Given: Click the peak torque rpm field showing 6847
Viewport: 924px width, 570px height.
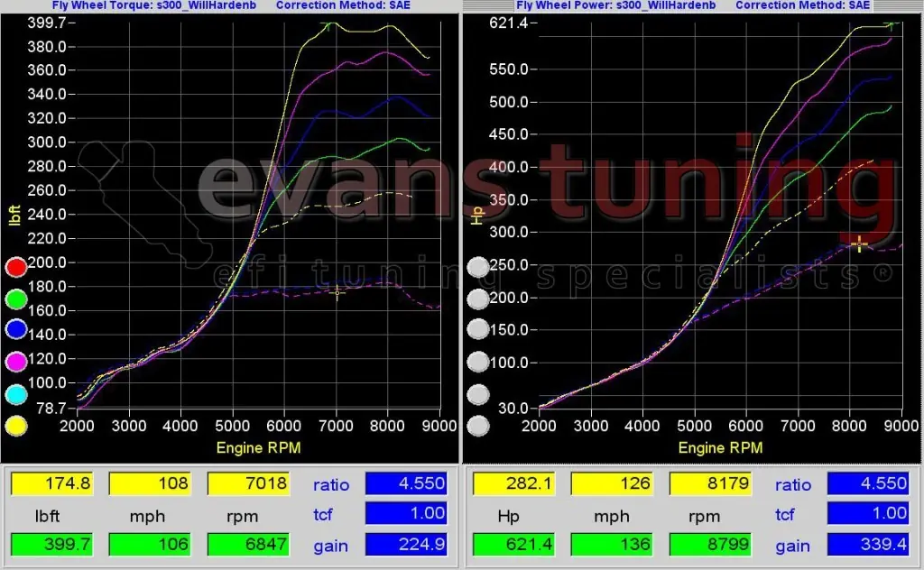Looking at the screenshot, I should [249, 544].
